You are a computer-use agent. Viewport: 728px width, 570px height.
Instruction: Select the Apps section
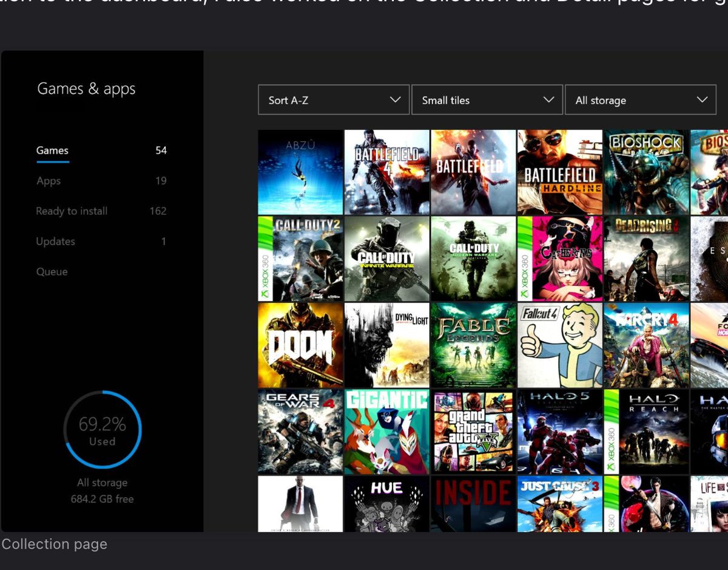(49, 181)
